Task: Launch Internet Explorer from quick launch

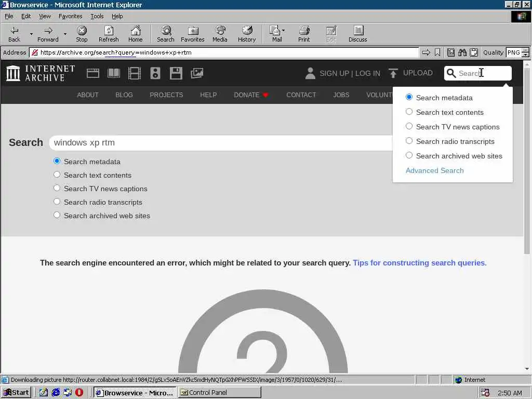Action: (x=56, y=393)
